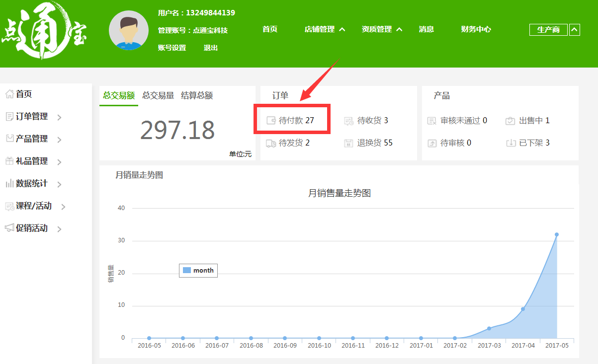Click the wallet icon beside 待付款

[x=271, y=120]
